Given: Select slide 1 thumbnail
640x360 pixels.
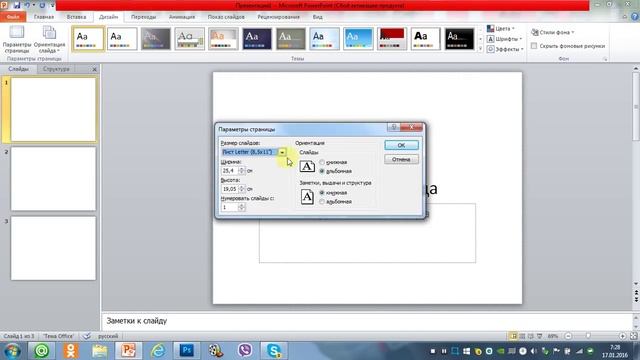Looking at the screenshot, I should [x=53, y=109].
